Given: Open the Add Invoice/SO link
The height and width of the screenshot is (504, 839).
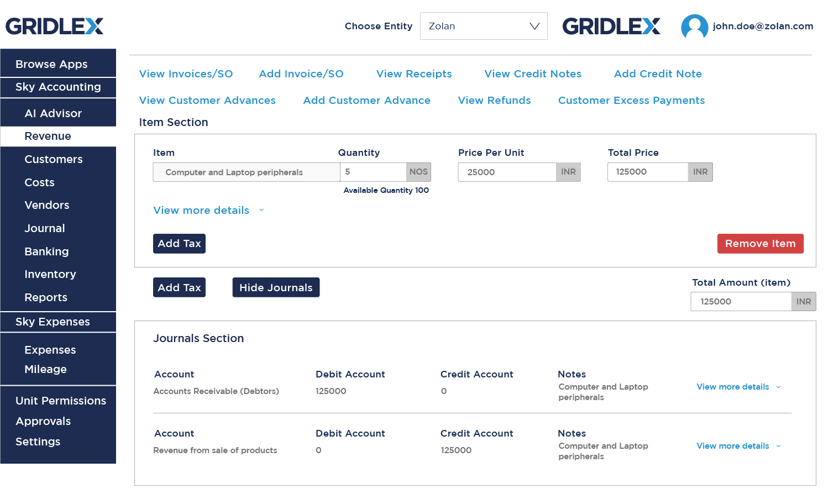Looking at the screenshot, I should pyautogui.click(x=301, y=74).
